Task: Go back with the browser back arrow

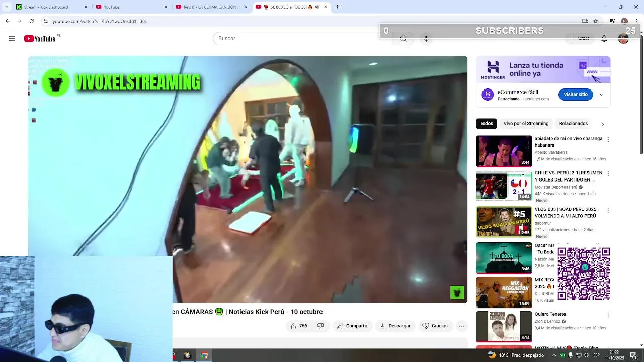Action: tap(7, 21)
